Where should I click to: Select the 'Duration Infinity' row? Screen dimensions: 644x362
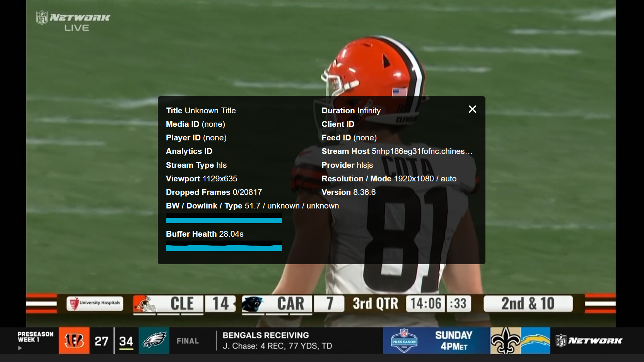[351, 111]
